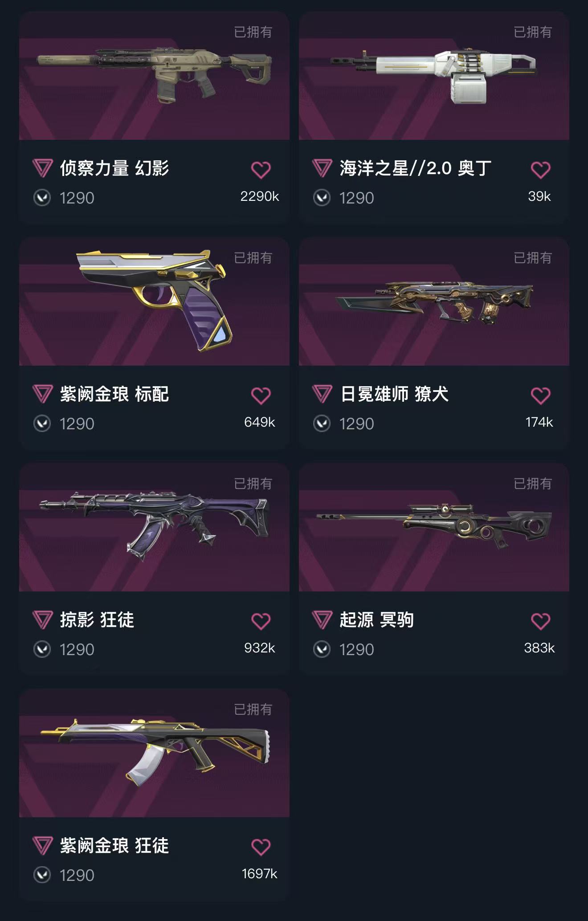Toggle heart on 海洋之星//2.0 奥丁
Image resolution: width=588 pixels, height=921 pixels.
(540, 170)
